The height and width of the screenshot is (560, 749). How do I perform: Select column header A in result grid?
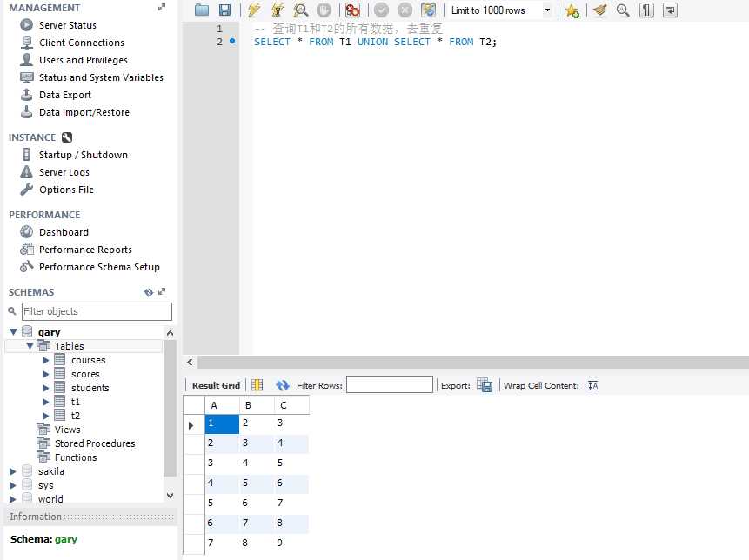click(x=222, y=405)
